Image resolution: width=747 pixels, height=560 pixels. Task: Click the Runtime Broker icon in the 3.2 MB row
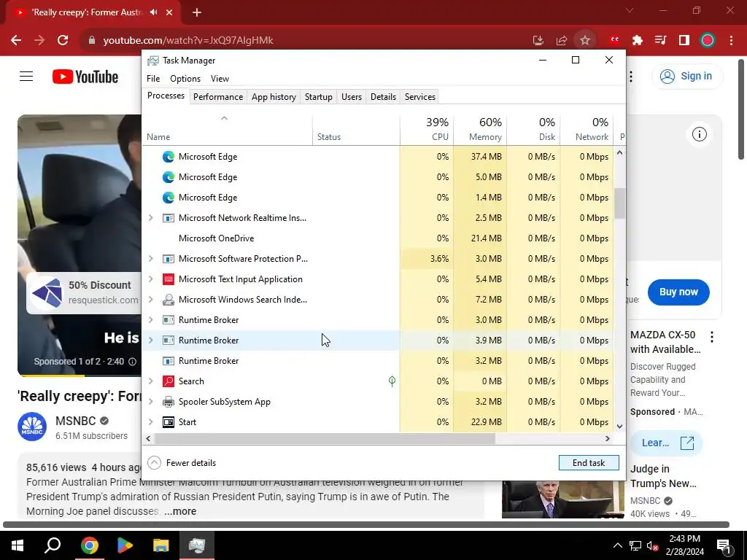169,361
